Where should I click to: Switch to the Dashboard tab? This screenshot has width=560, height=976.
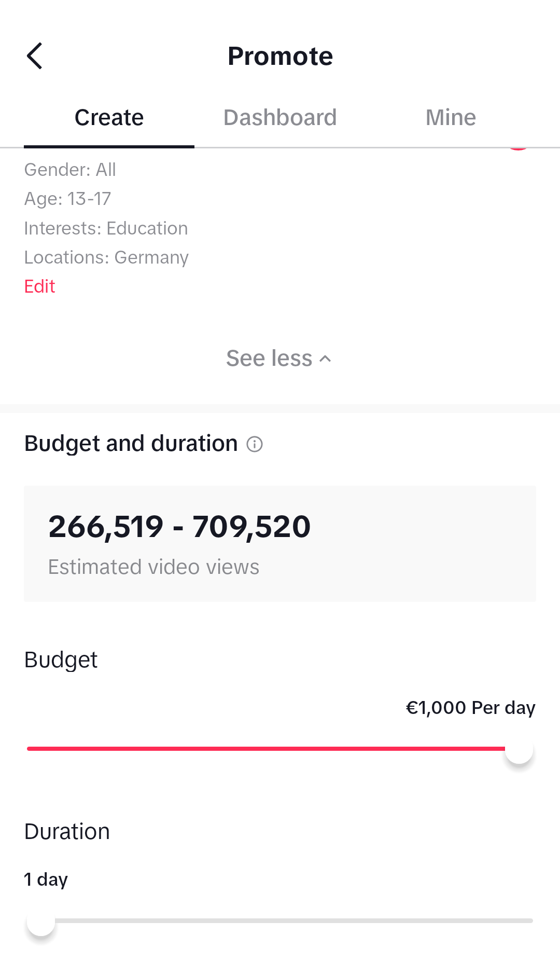click(x=280, y=118)
